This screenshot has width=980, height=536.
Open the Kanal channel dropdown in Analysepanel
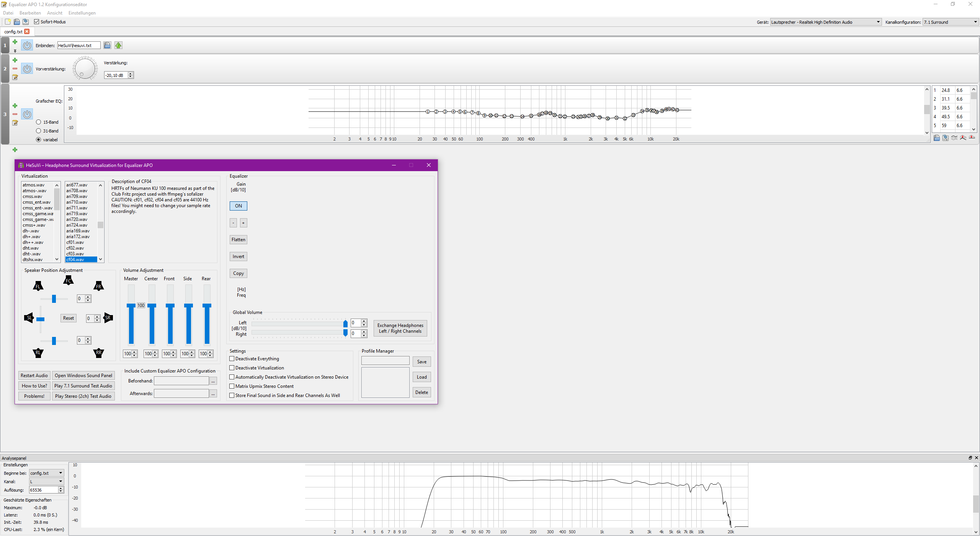(x=46, y=482)
